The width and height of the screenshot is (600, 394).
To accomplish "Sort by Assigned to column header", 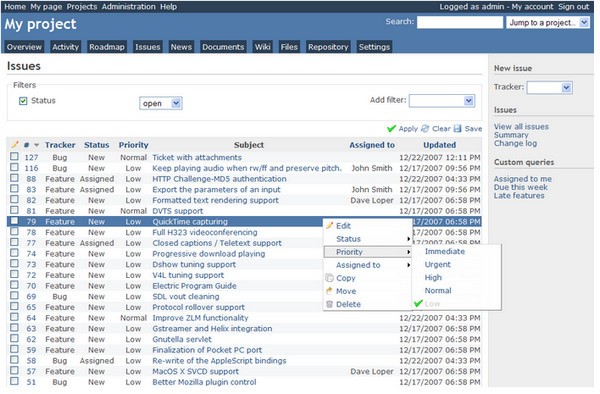I will [372, 145].
